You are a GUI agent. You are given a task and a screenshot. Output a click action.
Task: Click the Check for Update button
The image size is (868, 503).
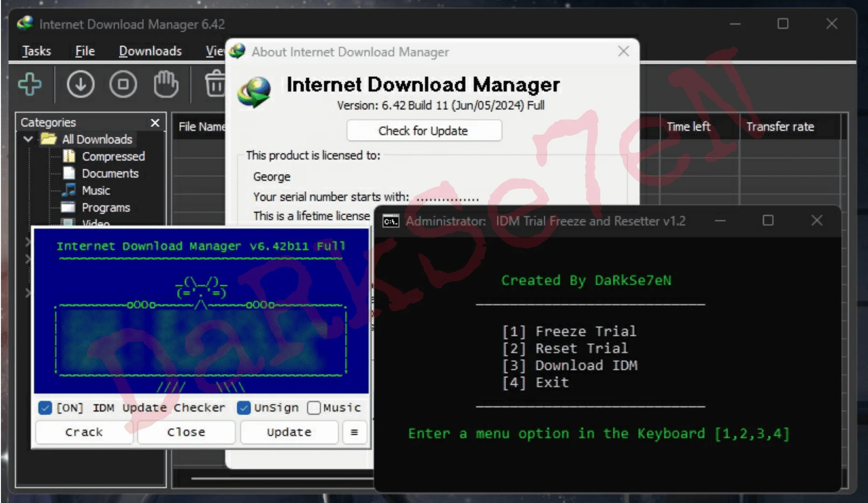click(x=424, y=130)
